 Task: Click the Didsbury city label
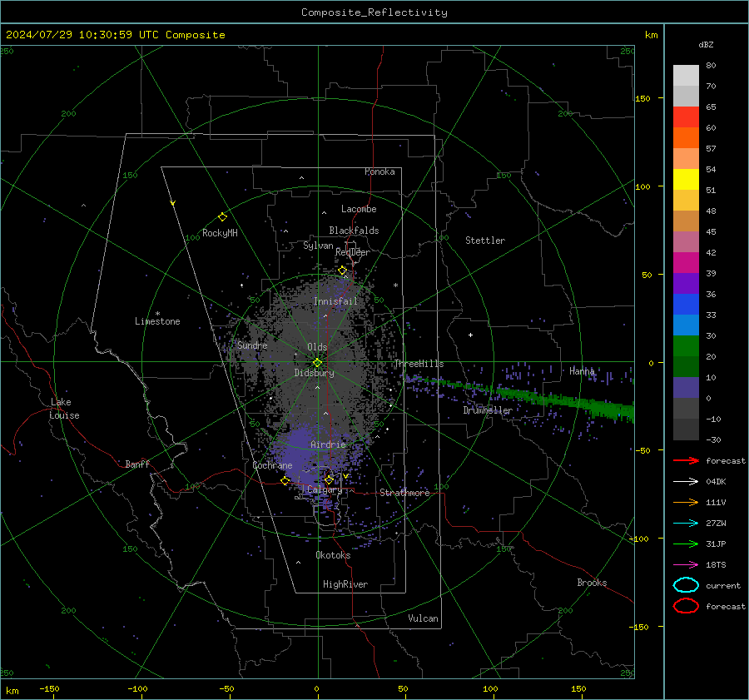pos(314,373)
